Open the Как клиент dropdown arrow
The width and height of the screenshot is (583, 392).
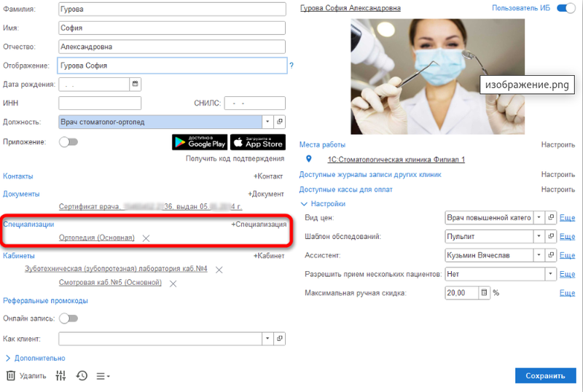point(267,338)
